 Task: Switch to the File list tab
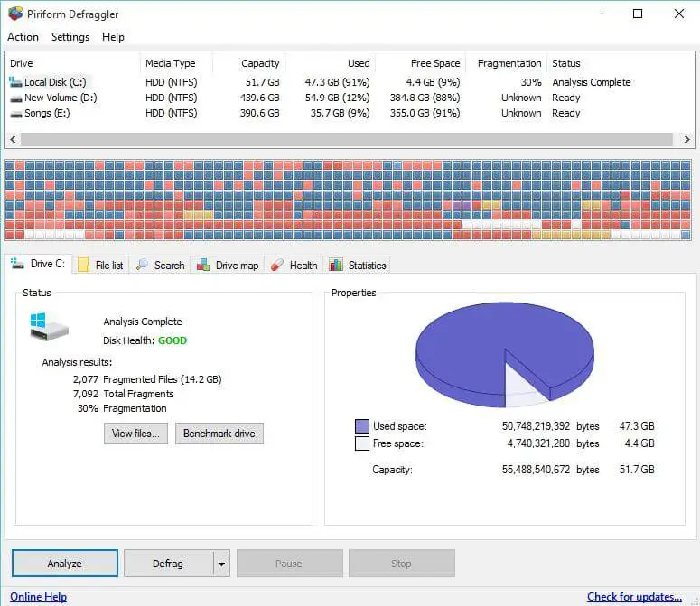click(x=100, y=266)
